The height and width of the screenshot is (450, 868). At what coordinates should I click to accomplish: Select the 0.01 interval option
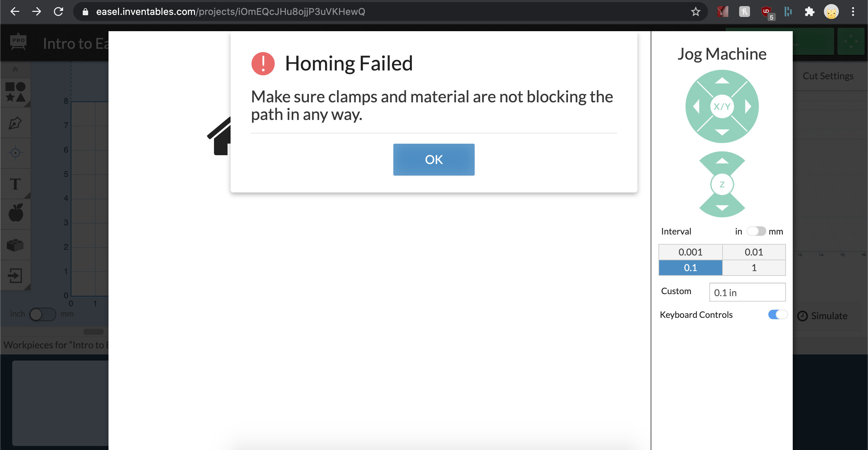754,252
